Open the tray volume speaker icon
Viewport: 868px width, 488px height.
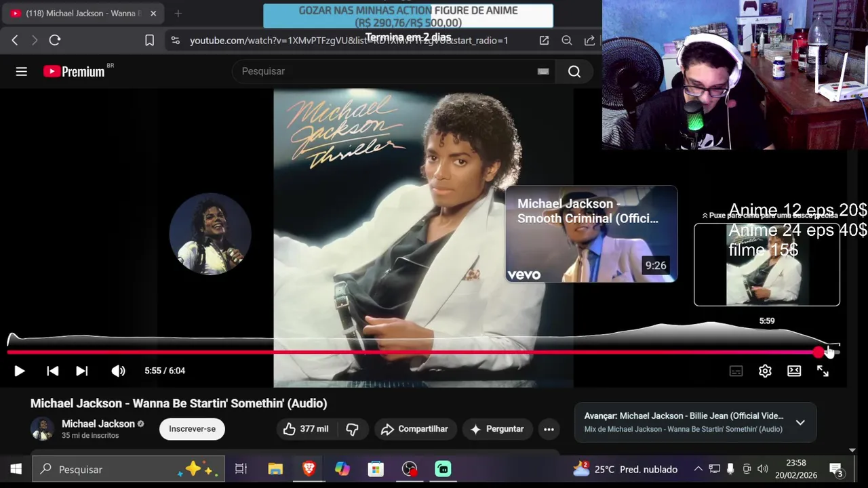763,469
